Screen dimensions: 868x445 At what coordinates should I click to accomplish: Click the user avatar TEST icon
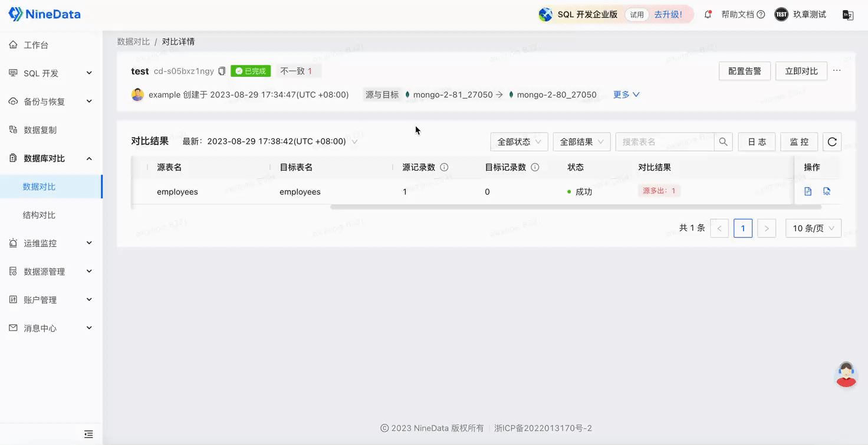(781, 14)
